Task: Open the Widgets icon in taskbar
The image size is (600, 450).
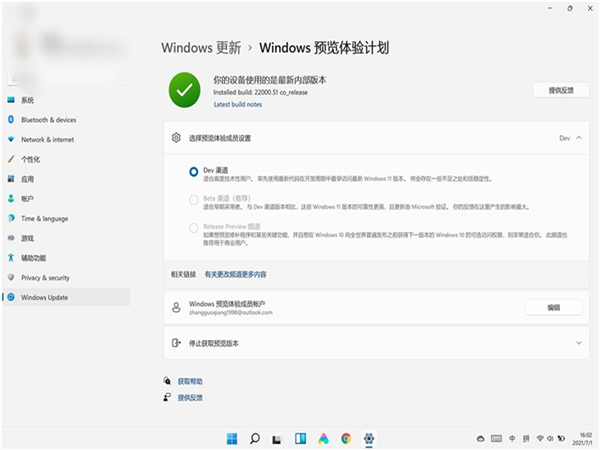Action: (300, 438)
